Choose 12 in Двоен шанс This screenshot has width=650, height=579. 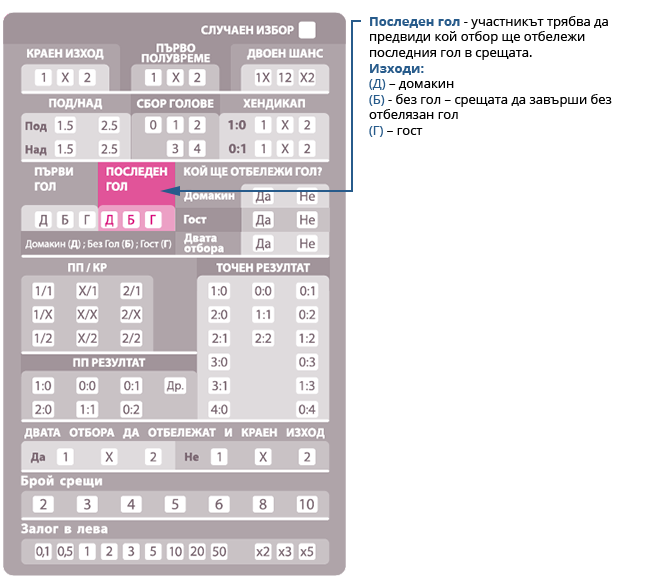(285, 78)
